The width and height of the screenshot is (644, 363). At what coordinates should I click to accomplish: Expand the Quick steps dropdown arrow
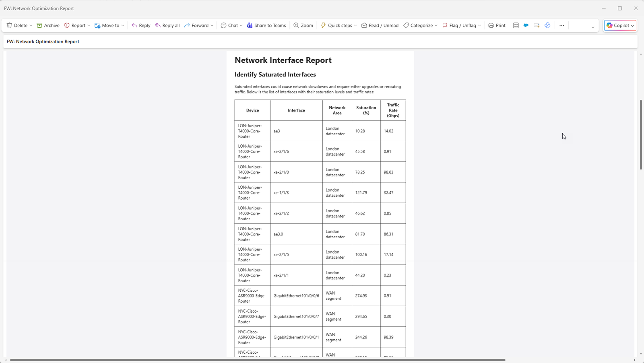pos(355,25)
